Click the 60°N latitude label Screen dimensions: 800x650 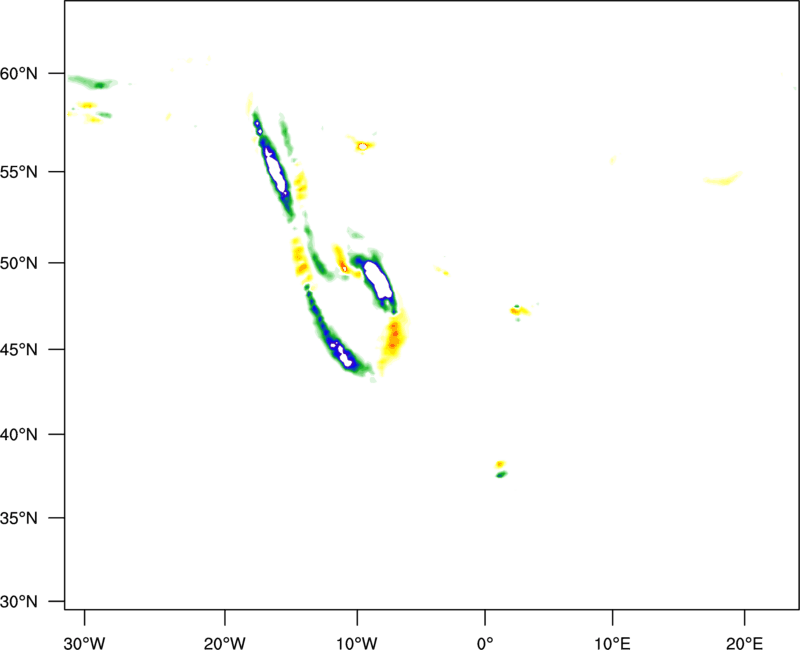tap(19, 73)
